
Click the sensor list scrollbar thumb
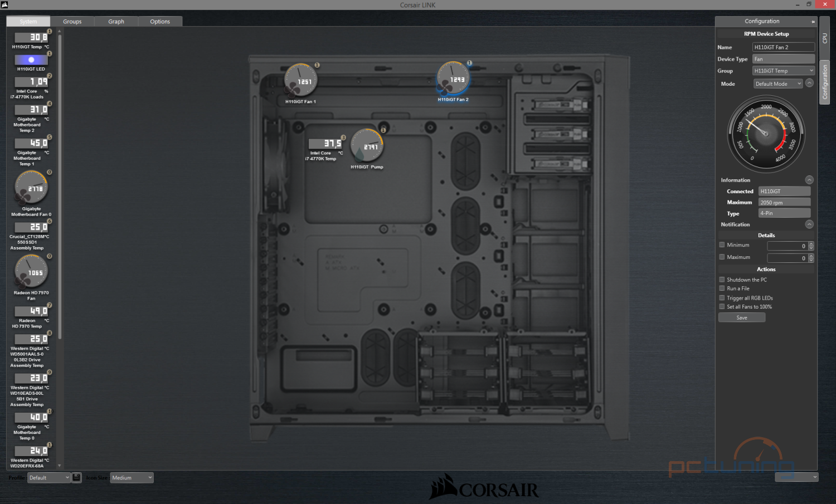tap(60, 187)
